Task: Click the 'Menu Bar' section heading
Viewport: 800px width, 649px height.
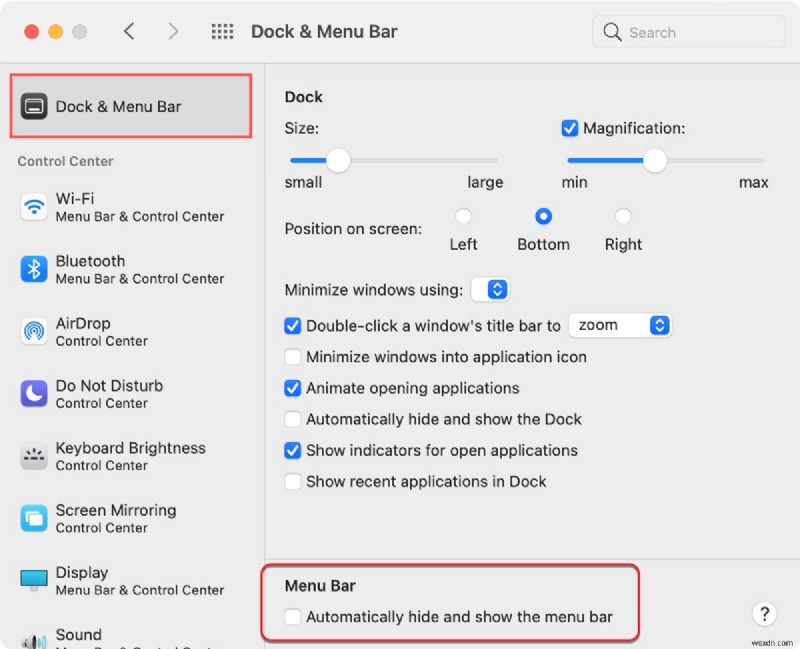Action: coord(320,585)
